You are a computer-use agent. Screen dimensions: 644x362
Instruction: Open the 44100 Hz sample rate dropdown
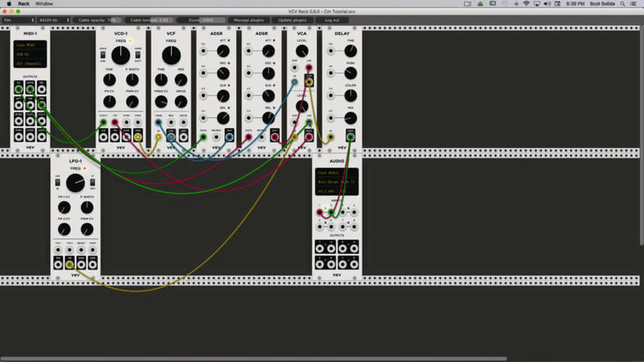tap(54, 20)
